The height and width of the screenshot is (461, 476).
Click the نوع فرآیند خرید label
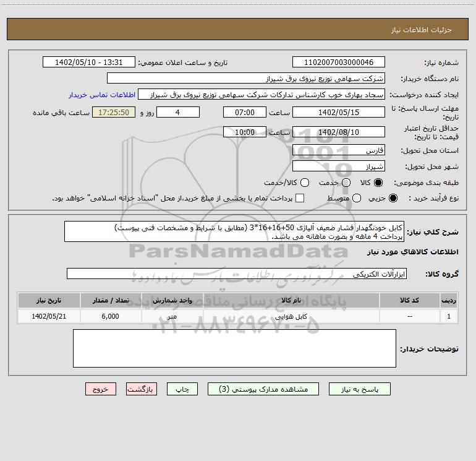click(x=433, y=198)
